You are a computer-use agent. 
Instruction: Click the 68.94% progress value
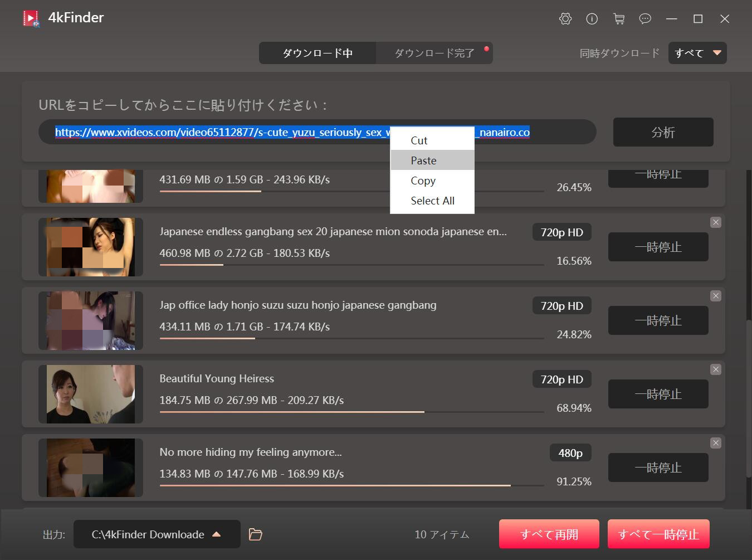click(x=574, y=408)
